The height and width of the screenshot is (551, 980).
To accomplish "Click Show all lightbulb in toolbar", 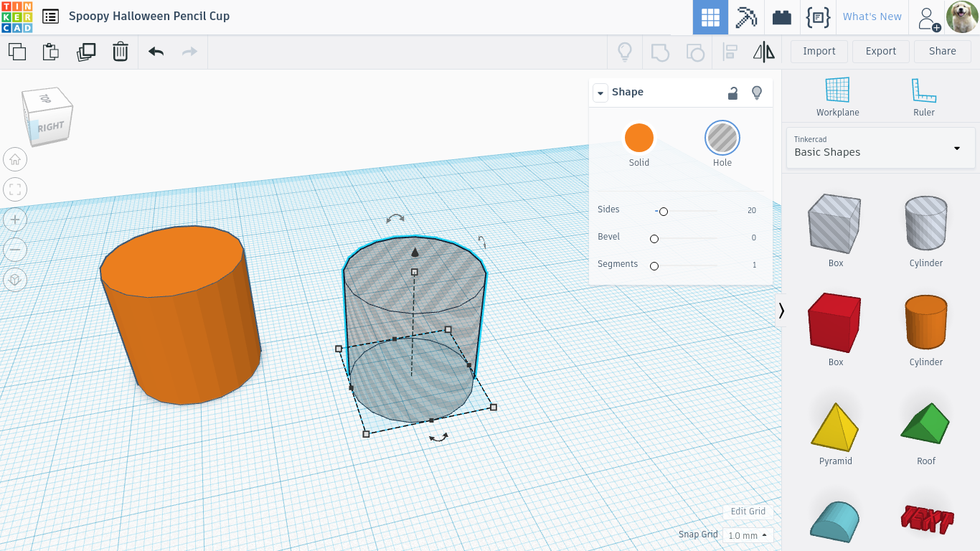I will [x=625, y=52].
